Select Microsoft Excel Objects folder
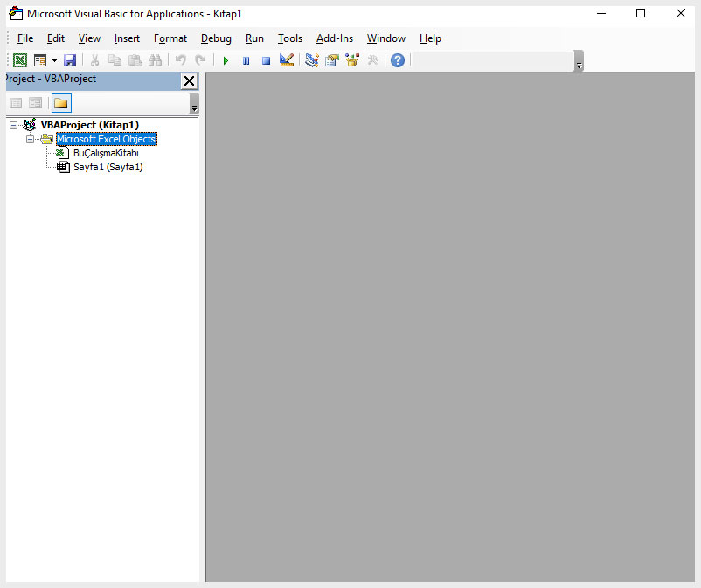The width and height of the screenshot is (701, 588). point(107,139)
